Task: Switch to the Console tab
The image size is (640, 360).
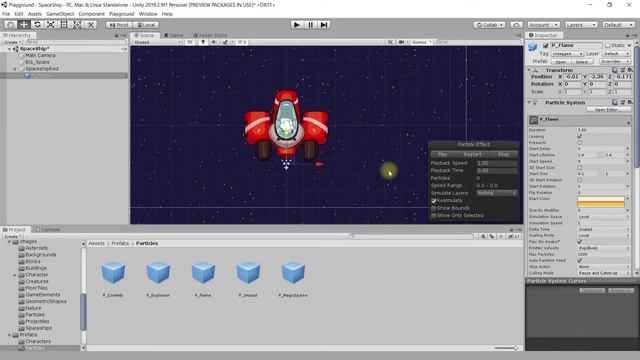Action: coord(48,230)
